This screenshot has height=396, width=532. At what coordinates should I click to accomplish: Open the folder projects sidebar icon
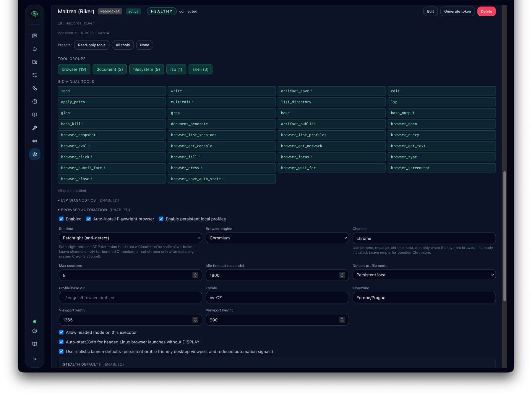pos(35,62)
